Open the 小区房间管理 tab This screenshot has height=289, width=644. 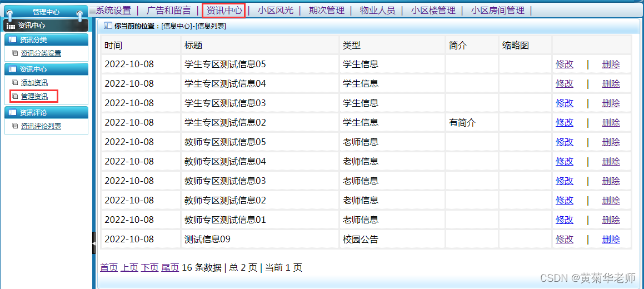(498, 10)
